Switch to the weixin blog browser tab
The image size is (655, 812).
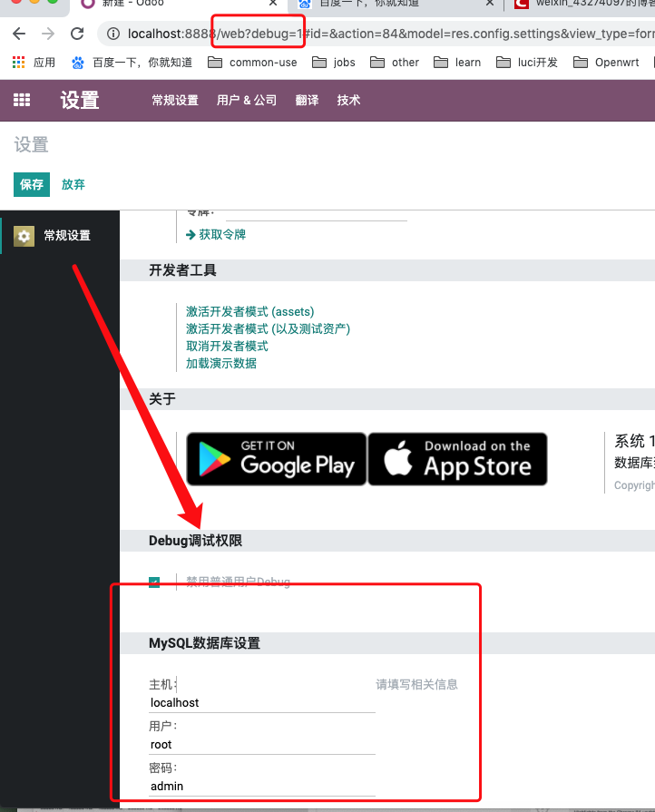[x=583, y=5]
